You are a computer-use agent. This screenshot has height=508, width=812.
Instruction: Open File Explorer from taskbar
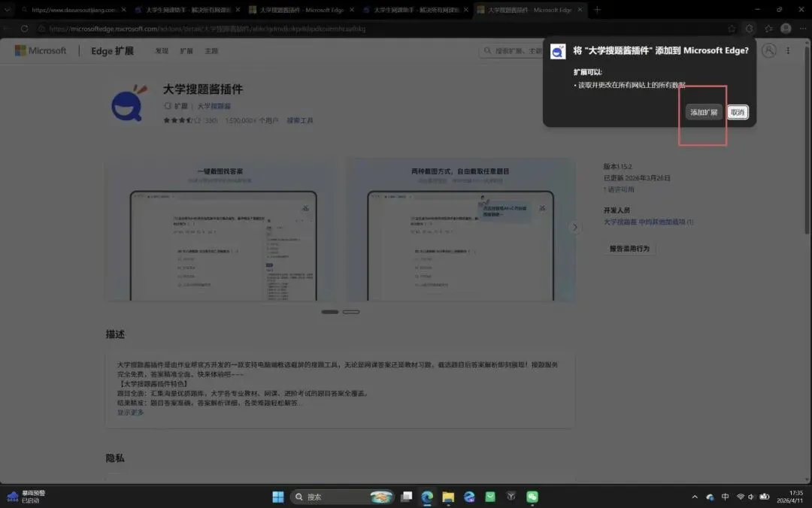click(448, 497)
